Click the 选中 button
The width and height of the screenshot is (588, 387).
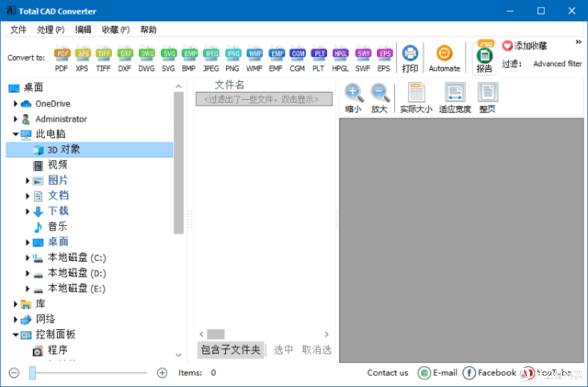tap(283, 350)
